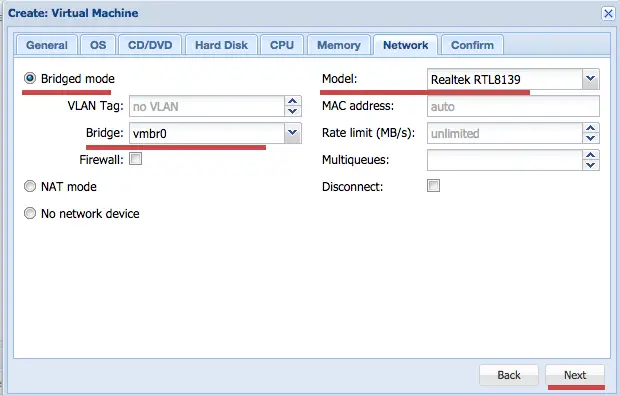
Task: Decrease VLAN Tag with down arrow
Action: [x=293, y=111]
